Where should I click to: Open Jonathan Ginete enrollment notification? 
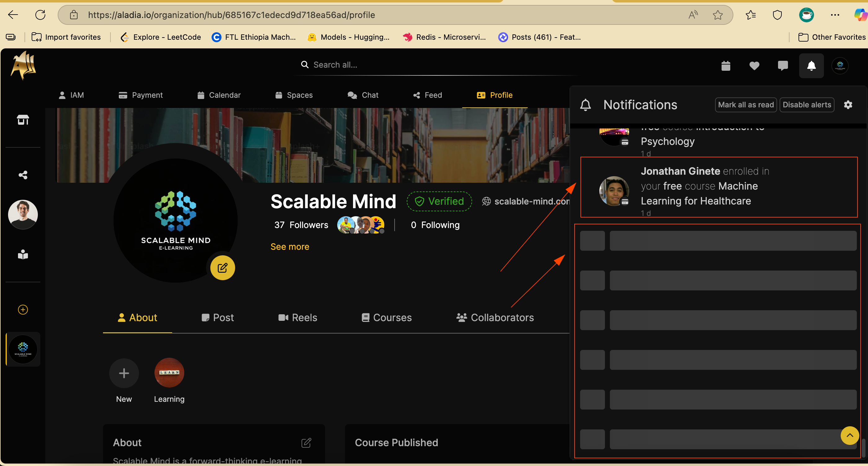pos(719,187)
